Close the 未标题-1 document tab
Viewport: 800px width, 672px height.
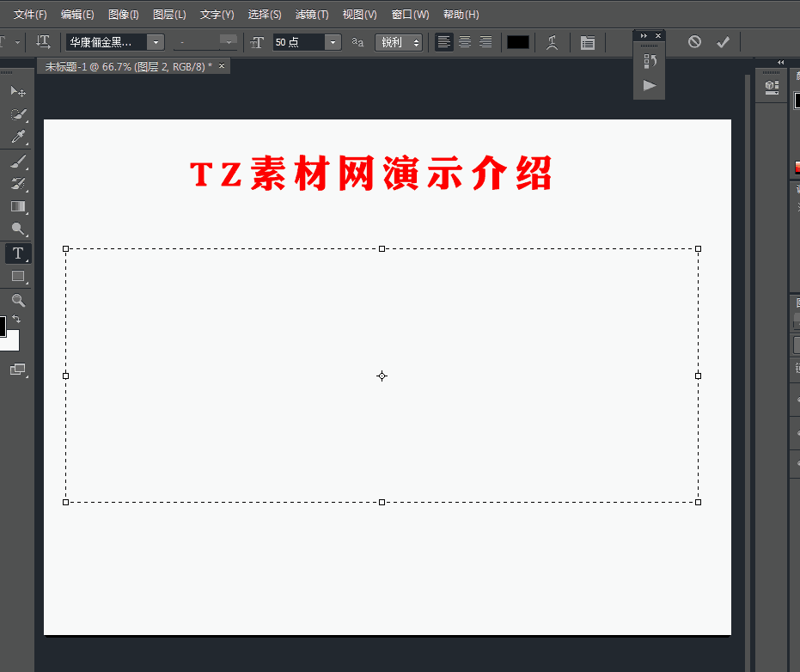pyautogui.click(x=222, y=66)
